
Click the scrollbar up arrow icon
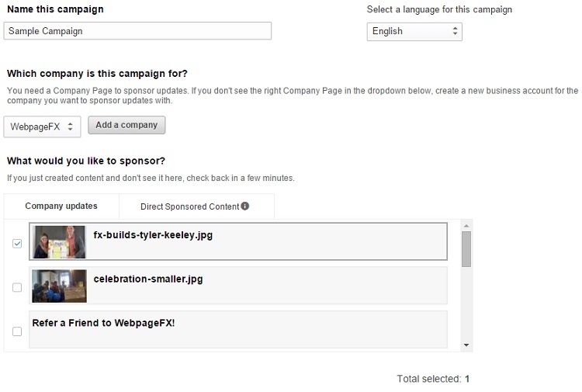[466, 226]
